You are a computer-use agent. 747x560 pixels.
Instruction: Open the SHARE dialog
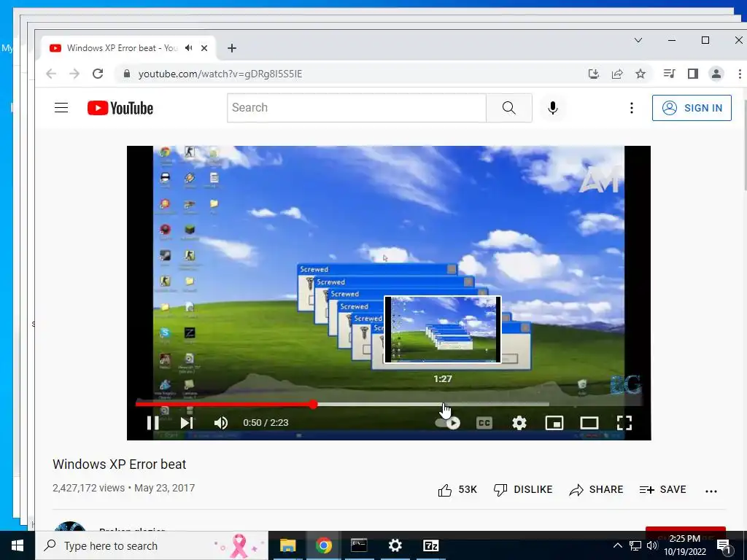coord(596,489)
